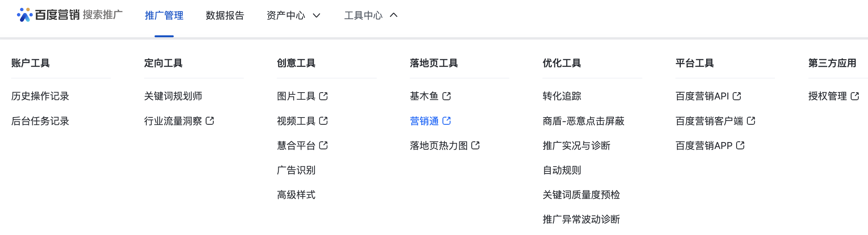Click external-link icon beside 行业流量洞察
868x235 pixels.
(x=210, y=121)
